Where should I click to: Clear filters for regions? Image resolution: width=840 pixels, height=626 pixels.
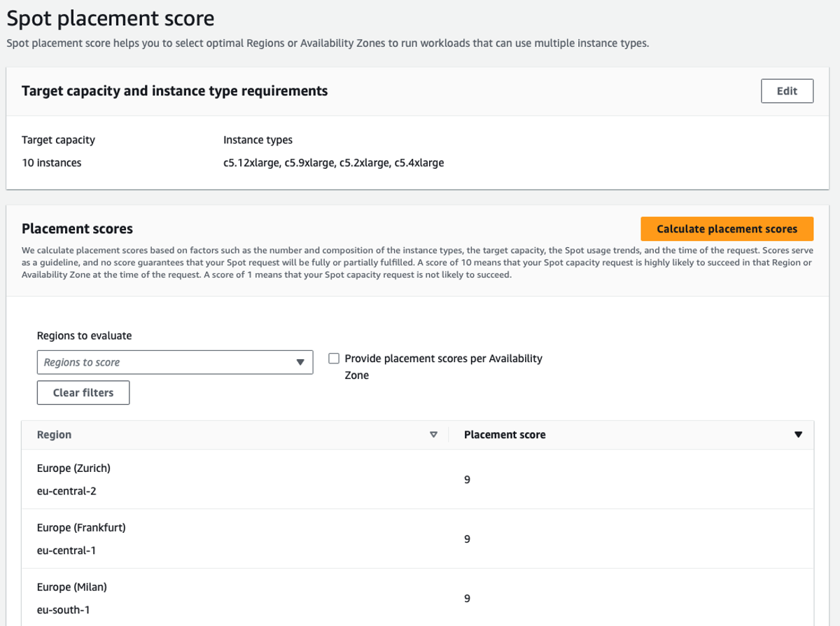83,393
